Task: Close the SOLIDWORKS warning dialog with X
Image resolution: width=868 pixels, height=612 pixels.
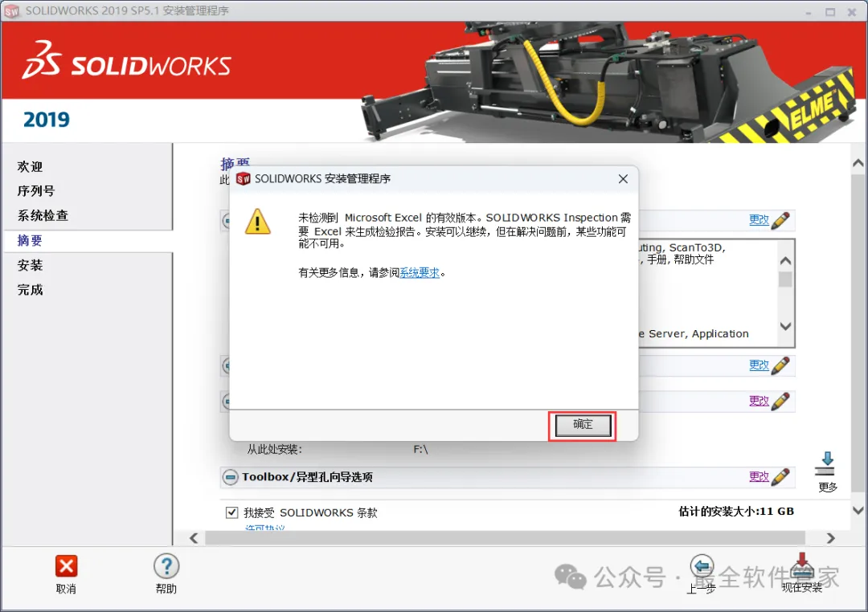Action: (623, 179)
